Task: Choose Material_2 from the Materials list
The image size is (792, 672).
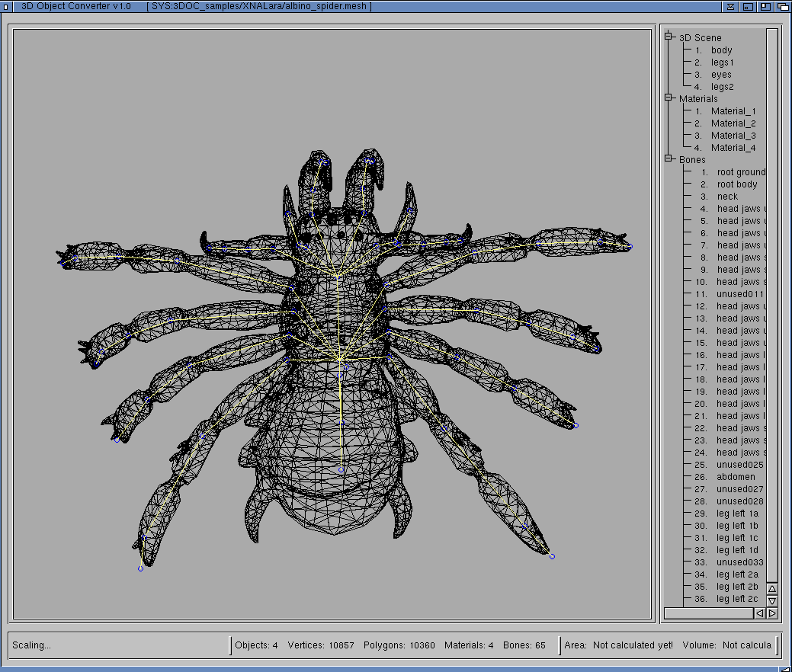Action: [x=733, y=123]
